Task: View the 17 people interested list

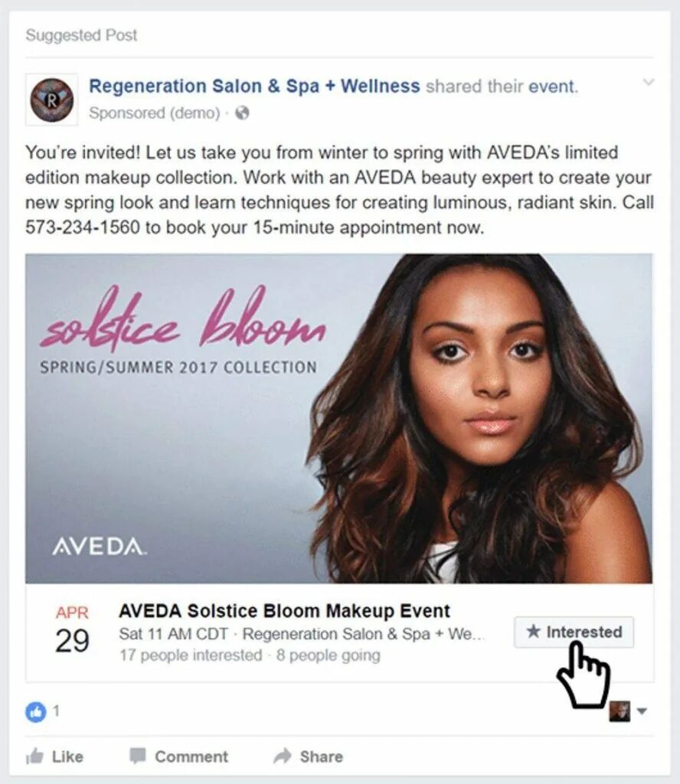Action: point(191,655)
